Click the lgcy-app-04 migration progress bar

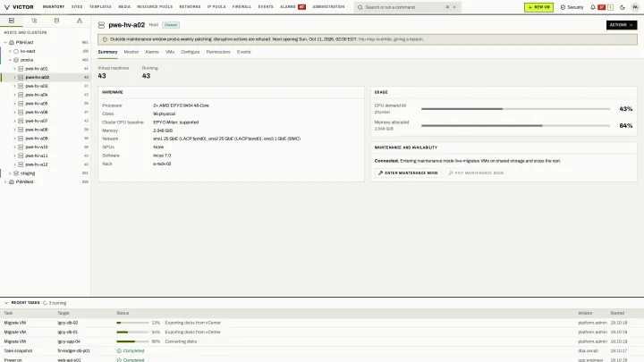point(132,341)
